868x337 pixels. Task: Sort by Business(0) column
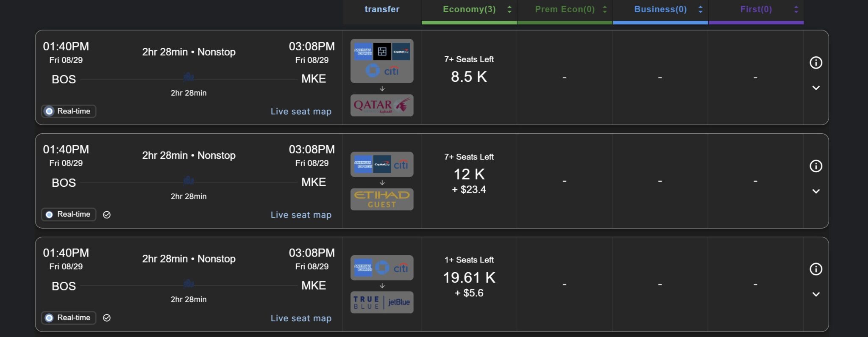click(660, 9)
